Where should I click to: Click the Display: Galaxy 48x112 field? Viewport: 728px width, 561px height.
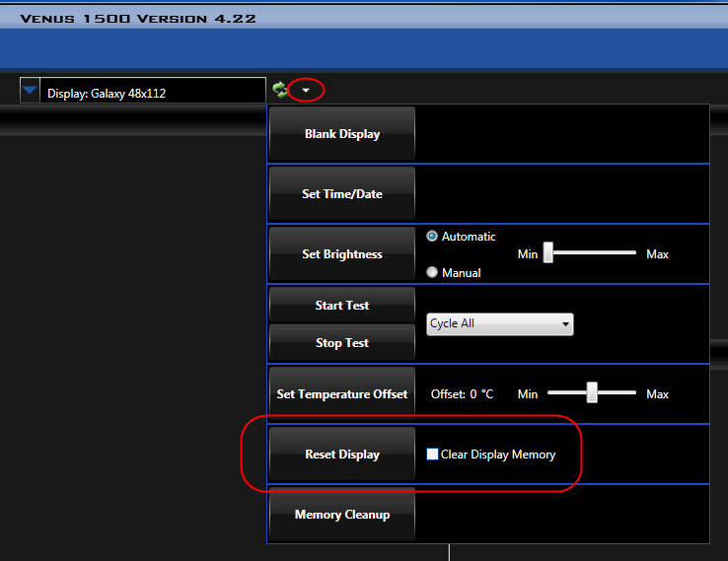pos(153,94)
